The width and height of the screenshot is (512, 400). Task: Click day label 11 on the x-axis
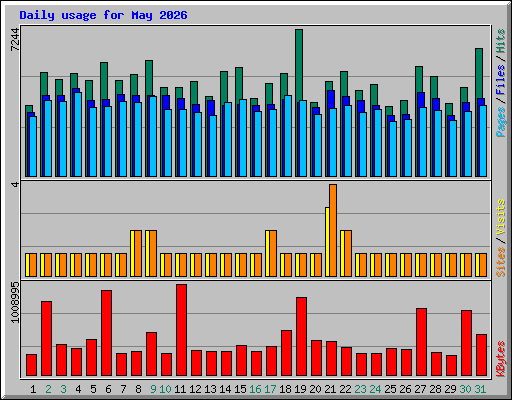click(x=180, y=389)
